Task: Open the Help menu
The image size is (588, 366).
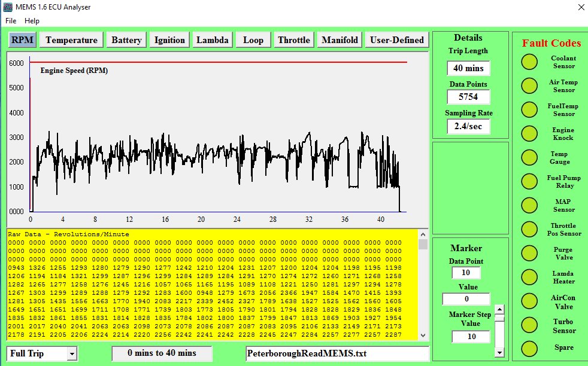Action: [x=32, y=21]
